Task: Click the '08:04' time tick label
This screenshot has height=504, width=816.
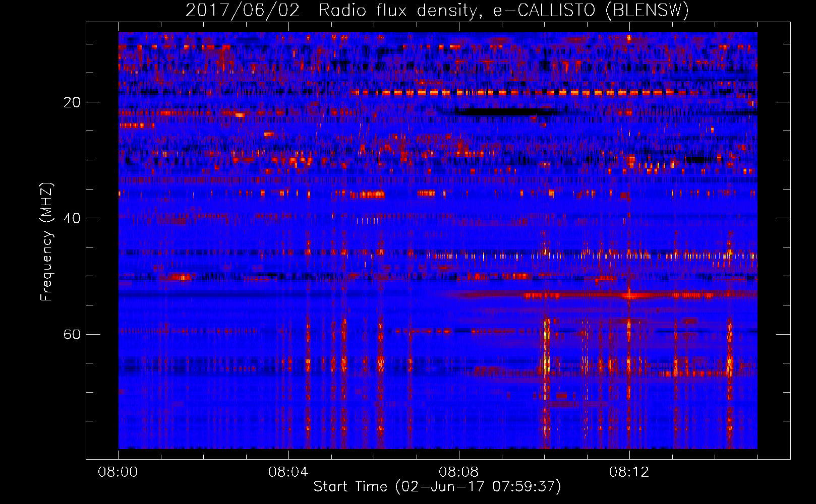Action: (288, 472)
